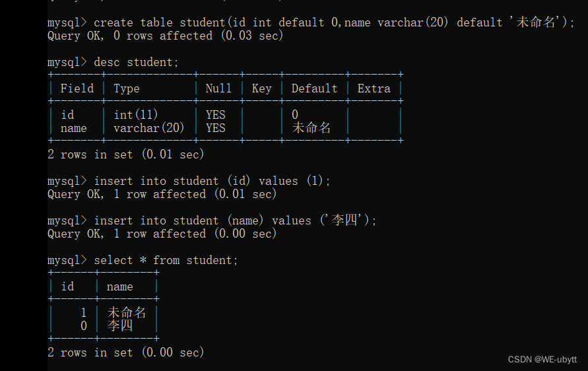Click the 未命名 default value in desc table
Screen dimensions: 588x371
coord(311,128)
